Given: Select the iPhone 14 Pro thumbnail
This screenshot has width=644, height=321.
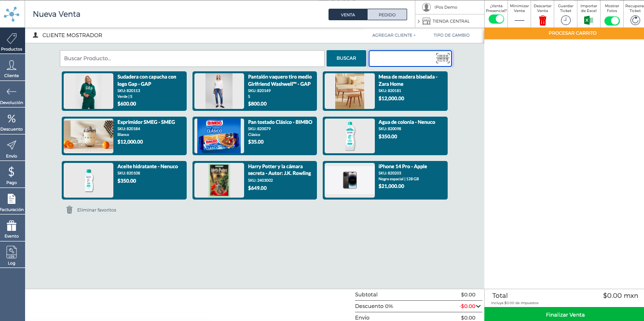Looking at the screenshot, I should click(350, 180).
